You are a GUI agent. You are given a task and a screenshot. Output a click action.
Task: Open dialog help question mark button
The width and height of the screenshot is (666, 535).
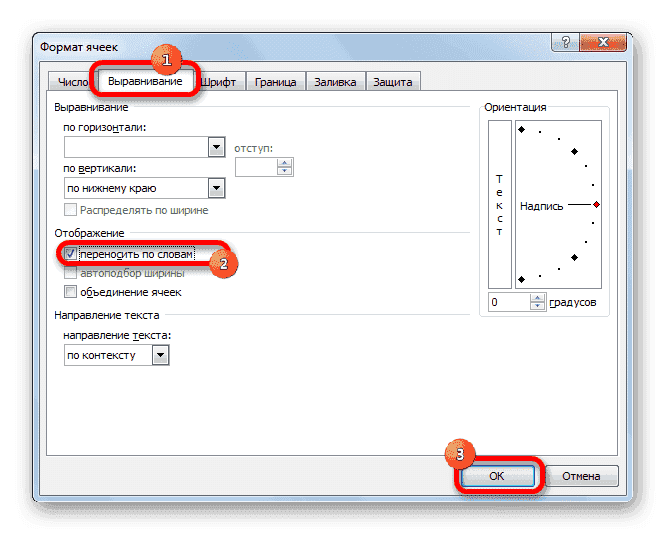(565, 42)
